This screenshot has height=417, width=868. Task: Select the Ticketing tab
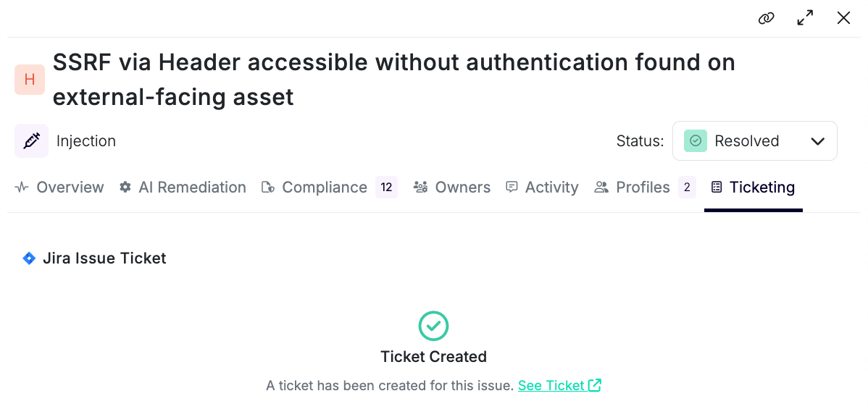pyautogui.click(x=754, y=188)
